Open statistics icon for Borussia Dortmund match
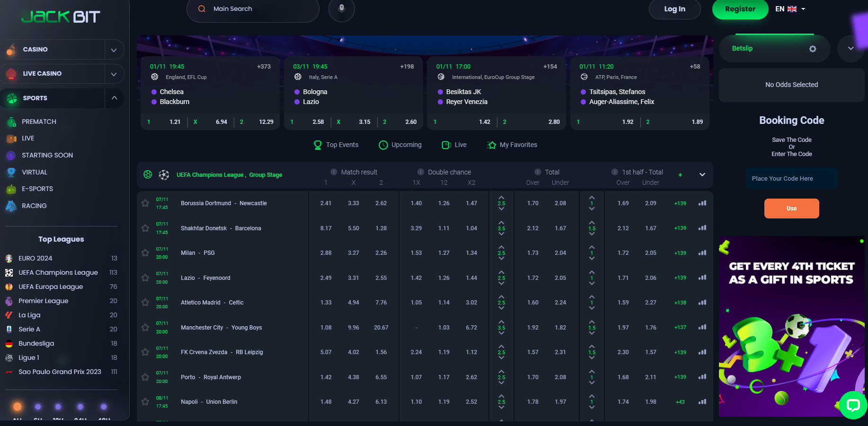The image size is (868, 426). tap(702, 203)
